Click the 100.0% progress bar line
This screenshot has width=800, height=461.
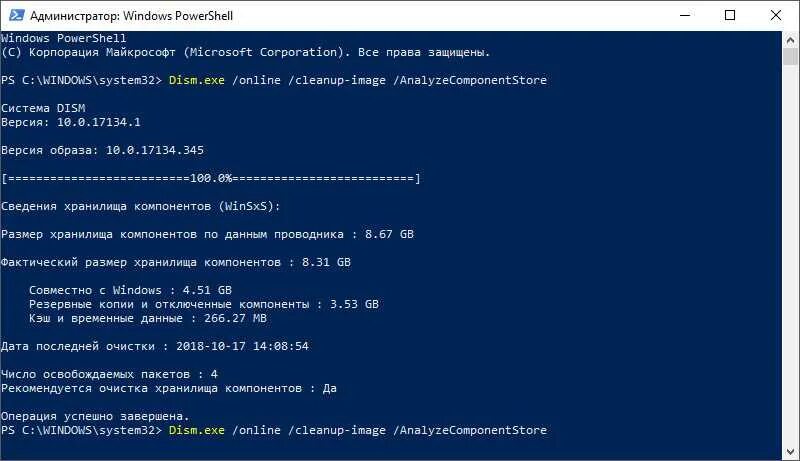click(x=211, y=178)
